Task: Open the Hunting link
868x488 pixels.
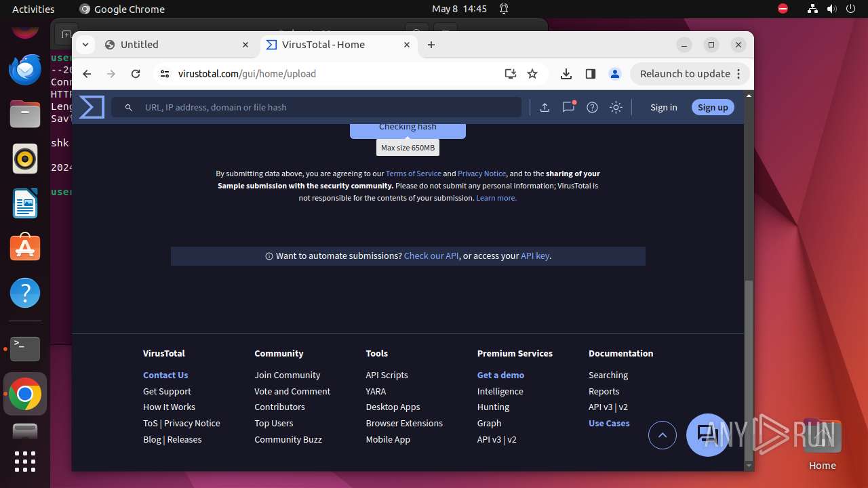Action: (493, 407)
